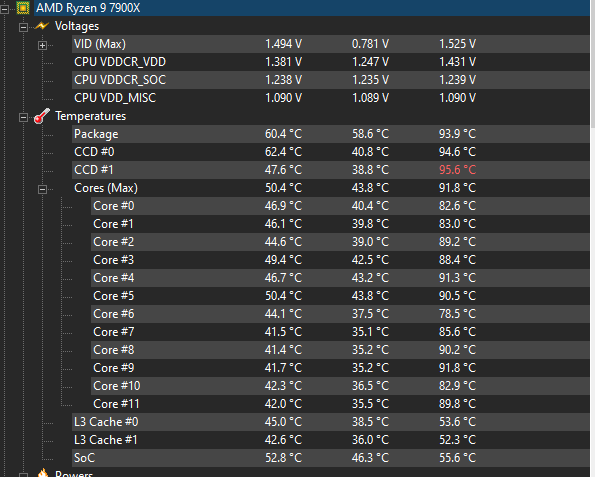The height and width of the screenshot is (477, 595).
Task: Click the Powers flame icon
Action: [43, 473]
